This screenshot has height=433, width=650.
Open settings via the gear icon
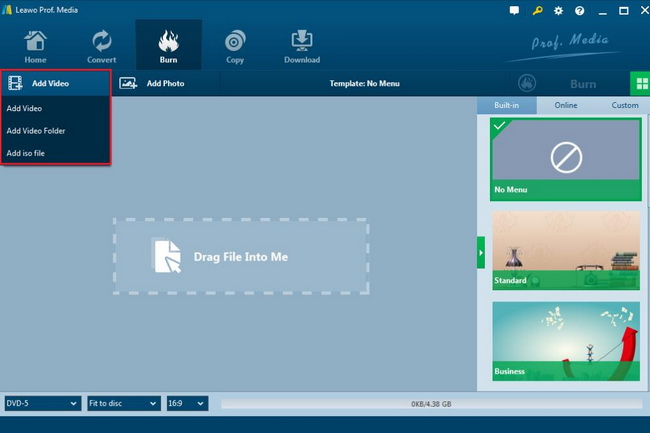[x=558, y=10]
